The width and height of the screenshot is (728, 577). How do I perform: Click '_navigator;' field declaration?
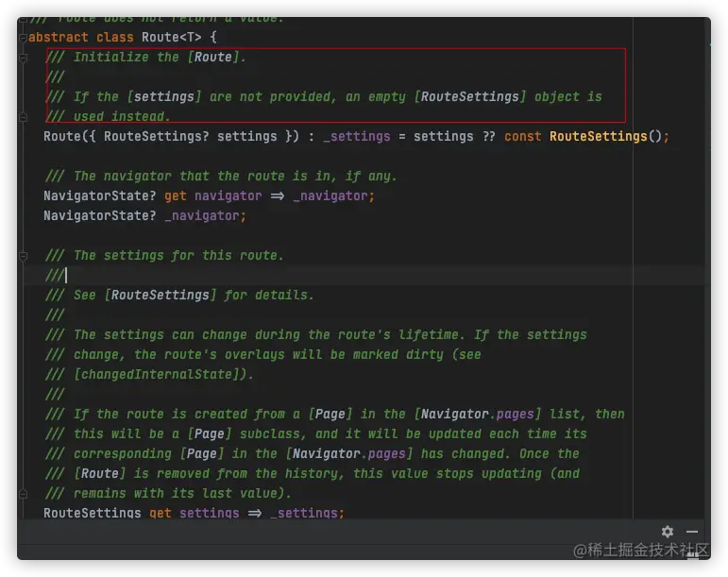click(x=205, y=216)
